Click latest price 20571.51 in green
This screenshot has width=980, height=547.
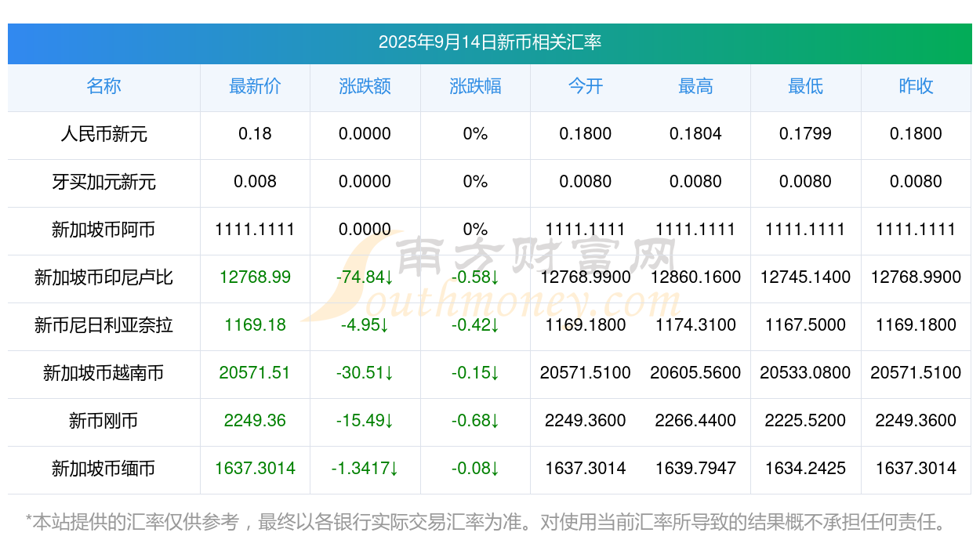(256, 373)
